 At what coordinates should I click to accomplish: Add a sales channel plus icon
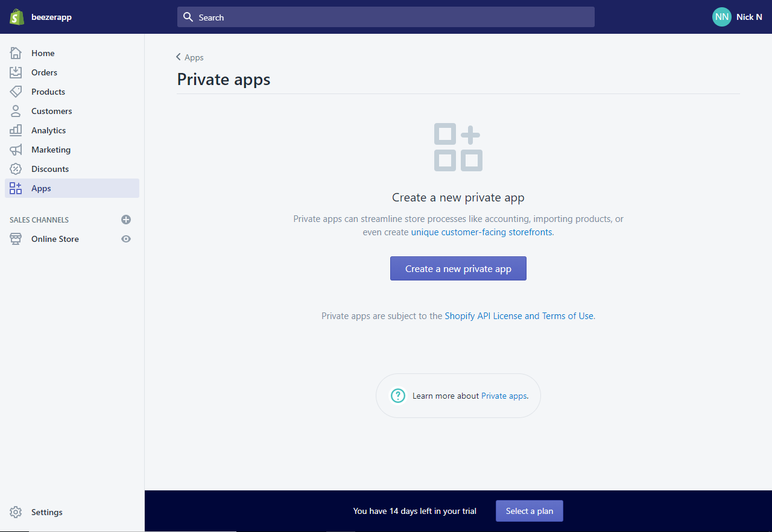coord(126,220)
